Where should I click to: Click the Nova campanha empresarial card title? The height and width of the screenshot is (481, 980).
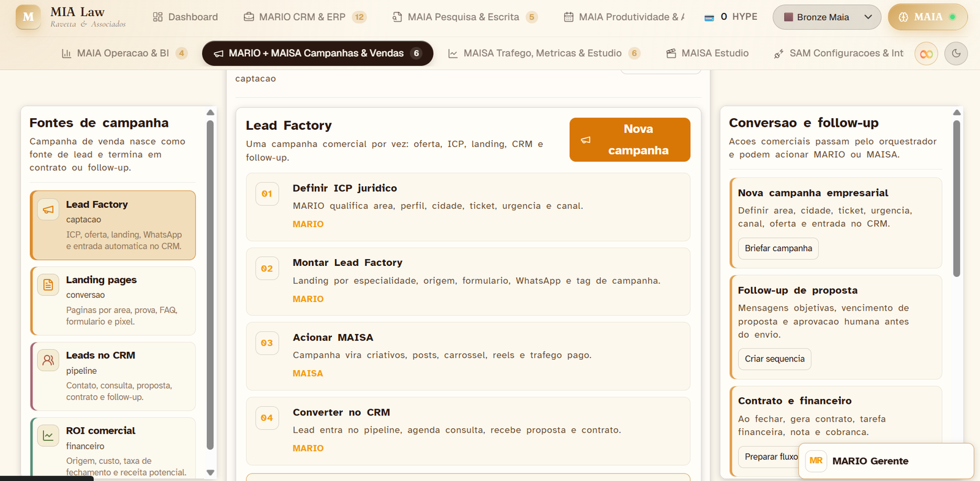[x=813, y=193]
